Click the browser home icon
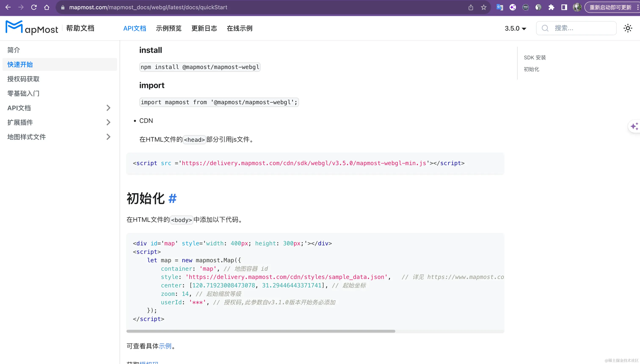Image resolution: width=640 pixels, height=364 pixels. click(x=47, y=7)
